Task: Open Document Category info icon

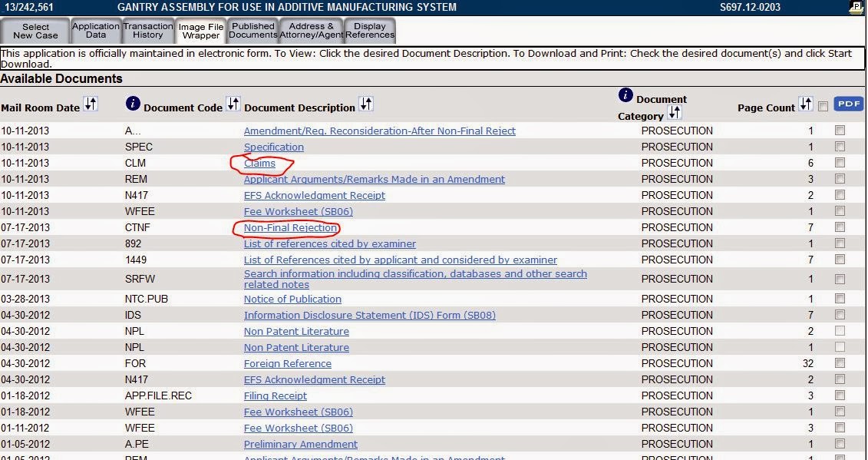Action: [625, 95]
